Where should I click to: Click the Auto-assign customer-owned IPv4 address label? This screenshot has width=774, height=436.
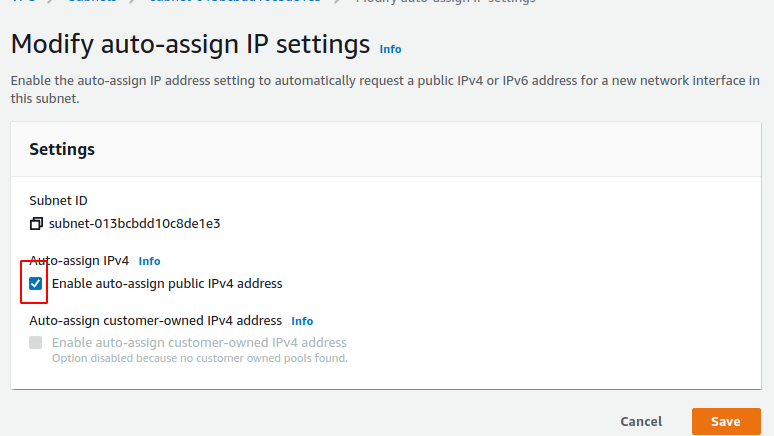[x=155, y=321]
